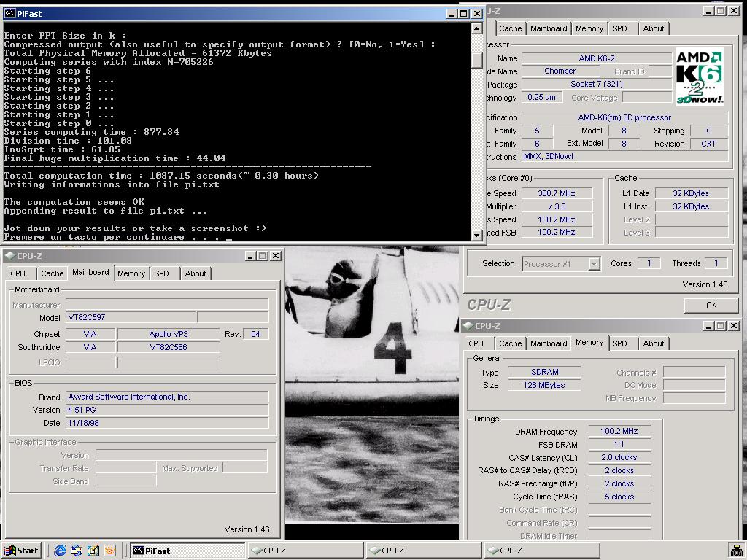Click the L1 Data 32 KBytes value
The width and height of the screenshot is (747, 560).
point(691,193)
